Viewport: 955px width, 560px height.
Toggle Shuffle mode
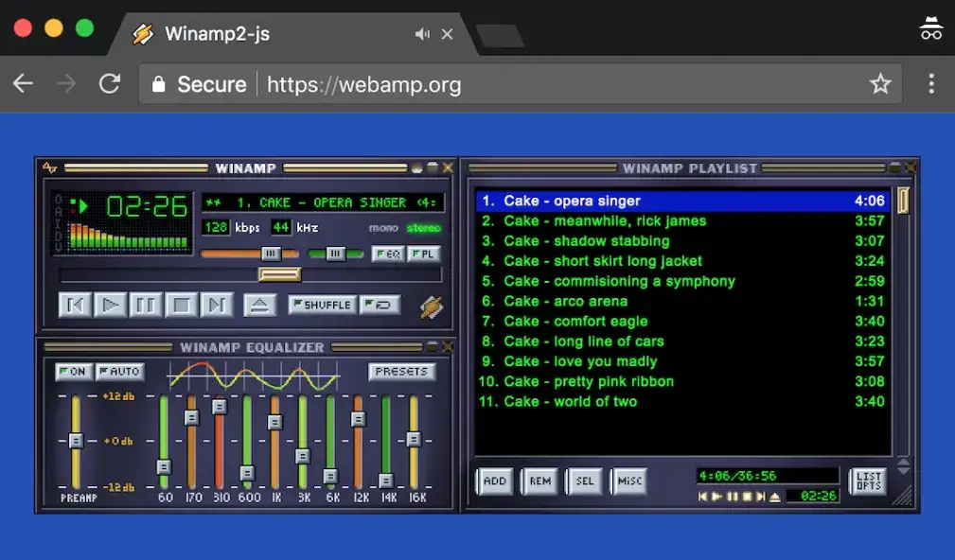pyautogui.click(x=322, y=306)
